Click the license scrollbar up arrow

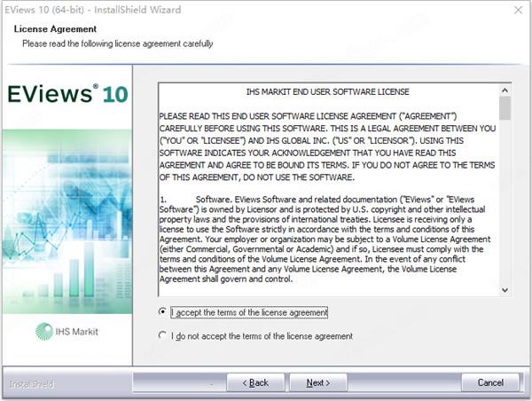(505, 90)
